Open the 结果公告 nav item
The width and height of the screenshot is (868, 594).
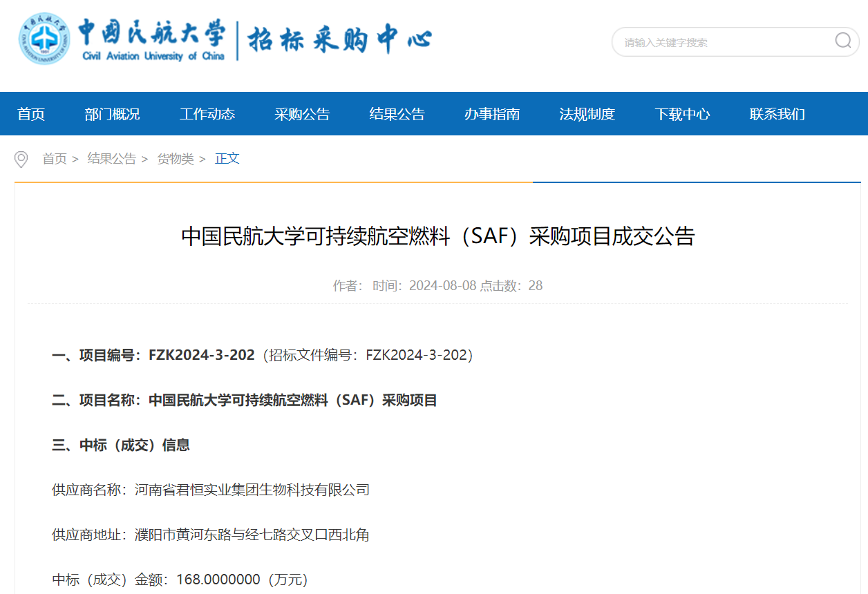coord(397,114)
